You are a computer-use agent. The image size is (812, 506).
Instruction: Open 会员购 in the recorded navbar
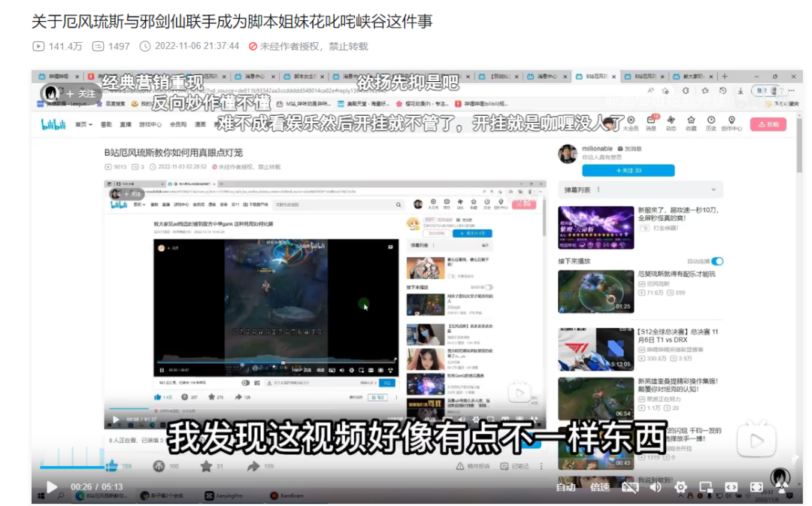click(x=178, y=124)
